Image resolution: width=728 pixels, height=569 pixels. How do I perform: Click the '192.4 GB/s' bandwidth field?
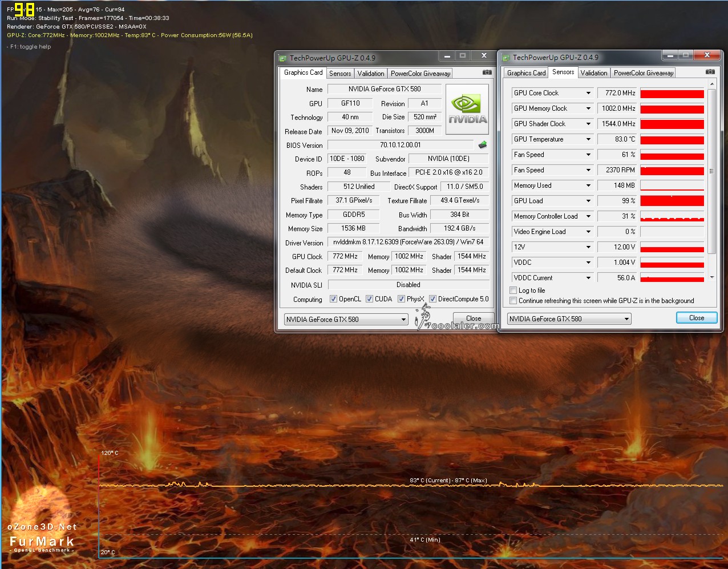(459, 228)
